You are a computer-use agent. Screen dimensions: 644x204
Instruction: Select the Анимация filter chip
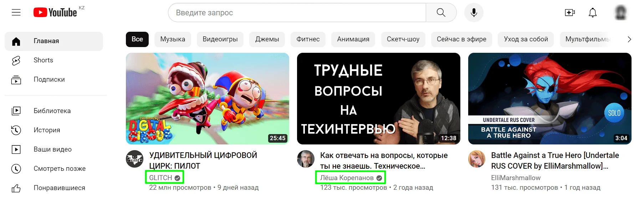coord(353,39)
